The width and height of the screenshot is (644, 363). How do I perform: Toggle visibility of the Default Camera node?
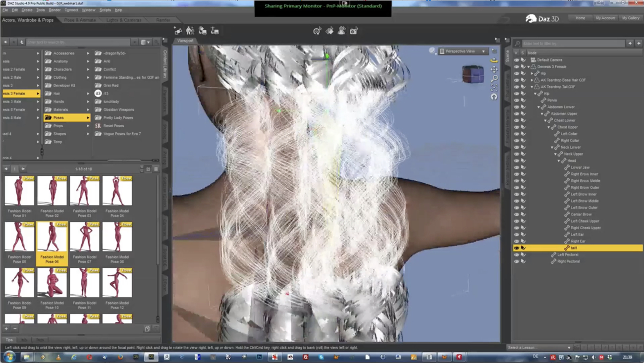[x=516, y=59]
